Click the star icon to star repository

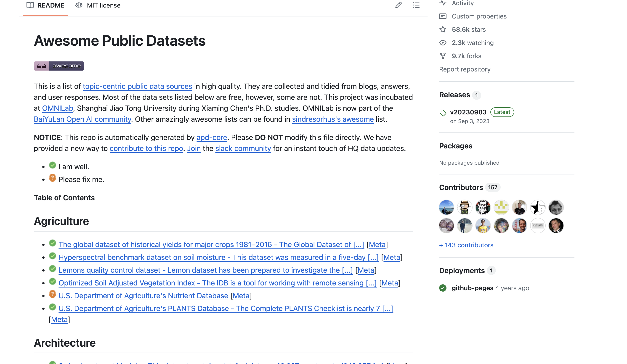443,29
